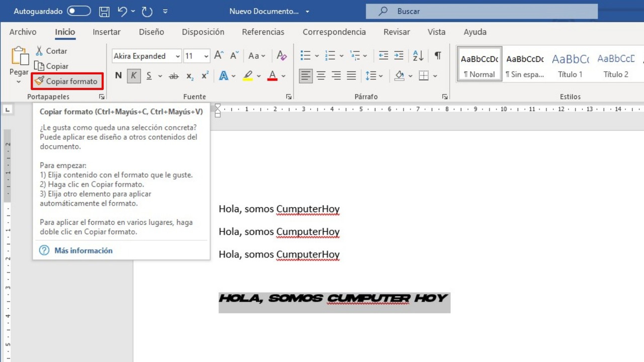Undo the last action
Screen dimensions: 644x362
tap(122, 12)
